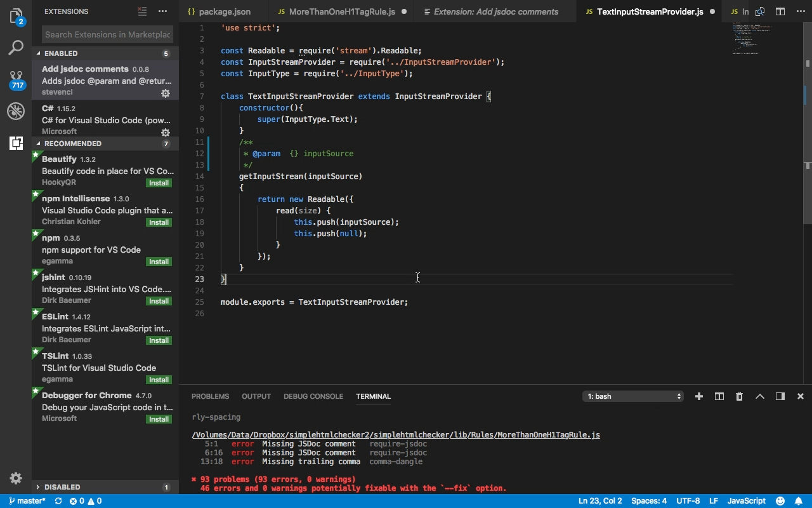Move panel to the right side

pyautogui.click(x=780, y=396)
